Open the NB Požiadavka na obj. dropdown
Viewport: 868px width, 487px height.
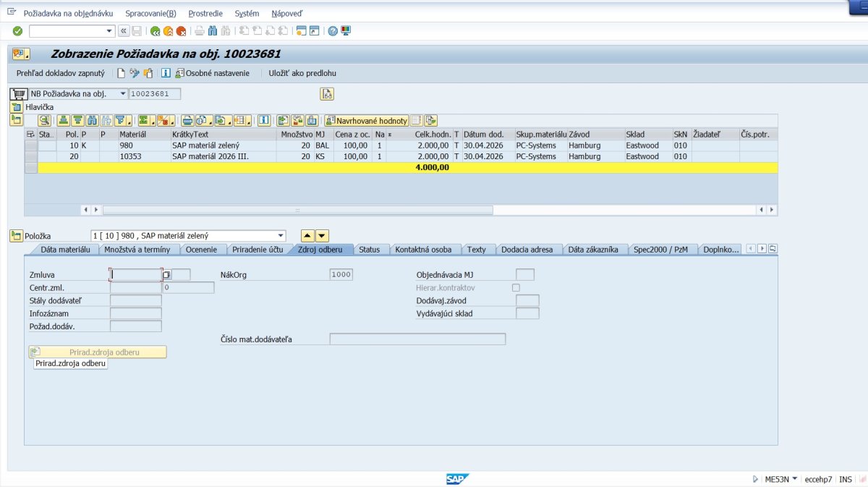[x=122, y=94]
